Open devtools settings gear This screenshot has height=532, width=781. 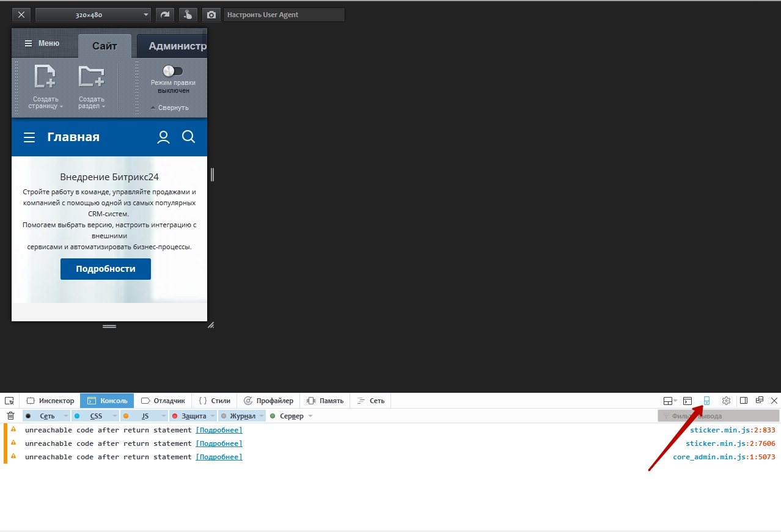tap(726, 401)
